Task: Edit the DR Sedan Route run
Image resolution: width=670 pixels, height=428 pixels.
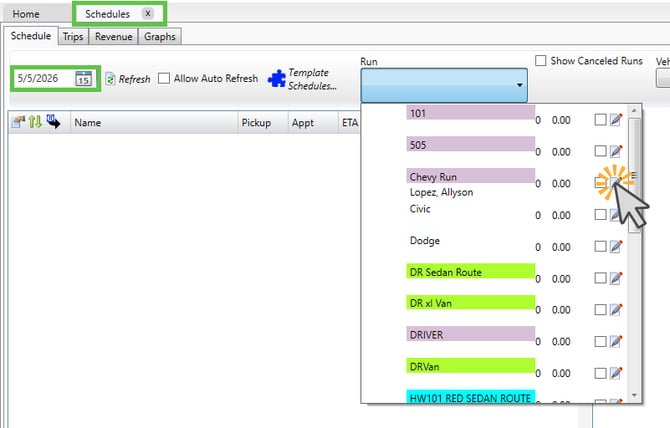Action: 616,278
